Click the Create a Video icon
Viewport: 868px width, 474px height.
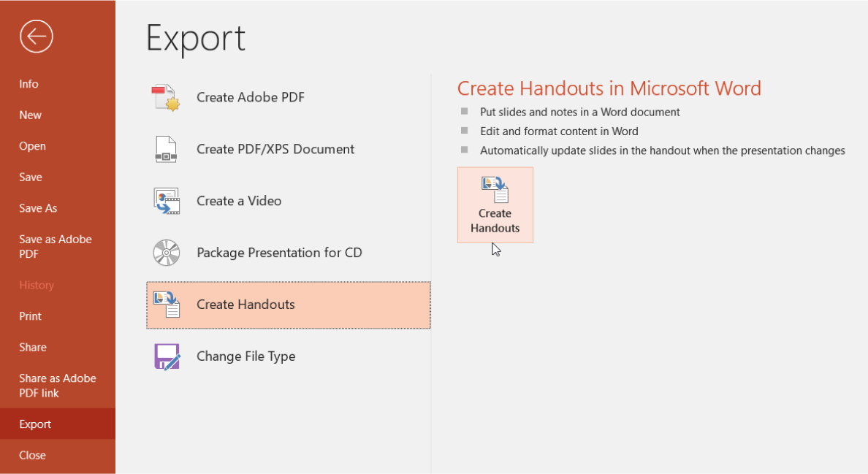[x=167, y=201]
